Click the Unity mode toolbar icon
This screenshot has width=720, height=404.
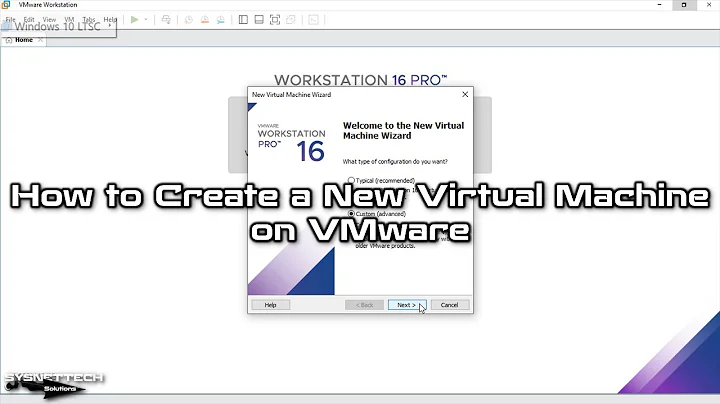click(x=291, y=20)
